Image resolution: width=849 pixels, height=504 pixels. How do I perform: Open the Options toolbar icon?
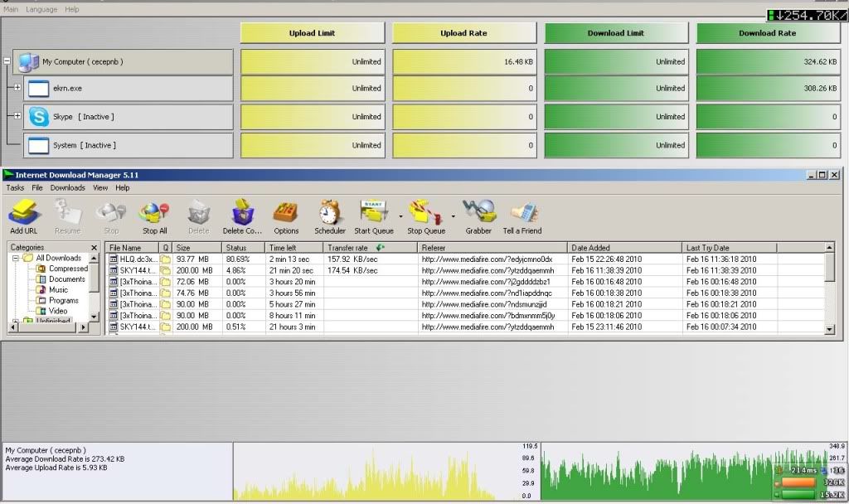pos(286,213)
